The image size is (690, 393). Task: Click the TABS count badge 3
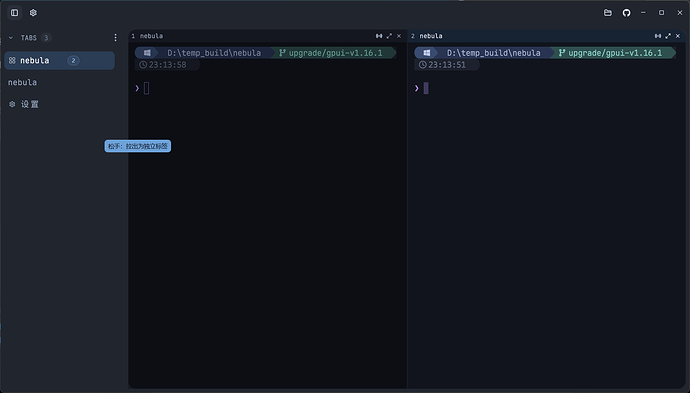click(46, 38)
